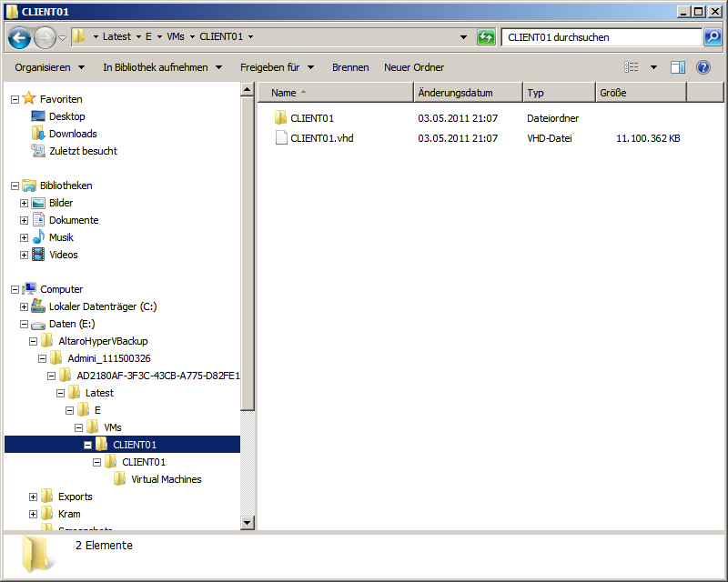This screenshot has width=728, height=582.
Task: Select the VMs folder in tree
Action: click(113, 427)
